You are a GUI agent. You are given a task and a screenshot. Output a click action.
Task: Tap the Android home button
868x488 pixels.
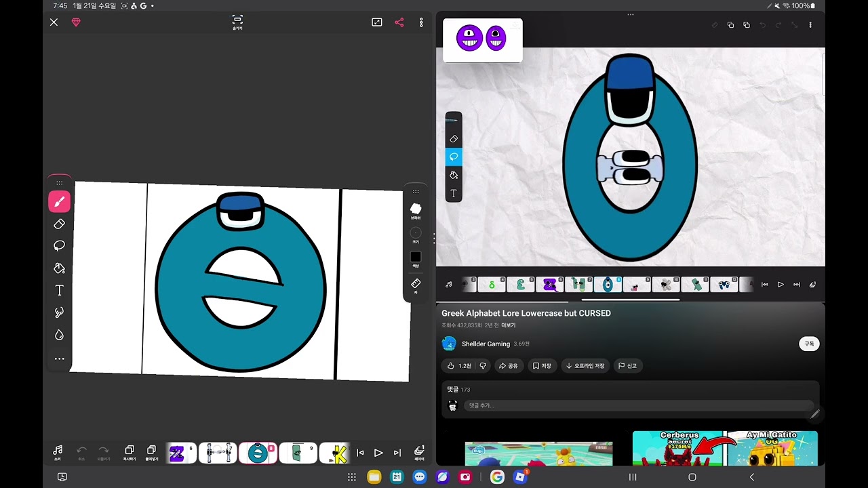pyautogui.click(x=692, y=477)
